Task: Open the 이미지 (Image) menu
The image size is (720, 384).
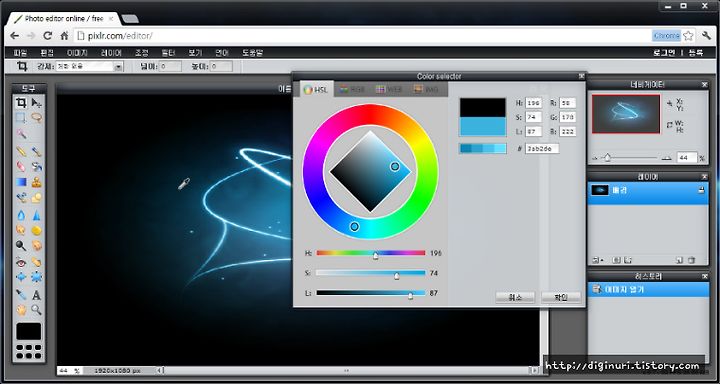Action: coord(77,53)
